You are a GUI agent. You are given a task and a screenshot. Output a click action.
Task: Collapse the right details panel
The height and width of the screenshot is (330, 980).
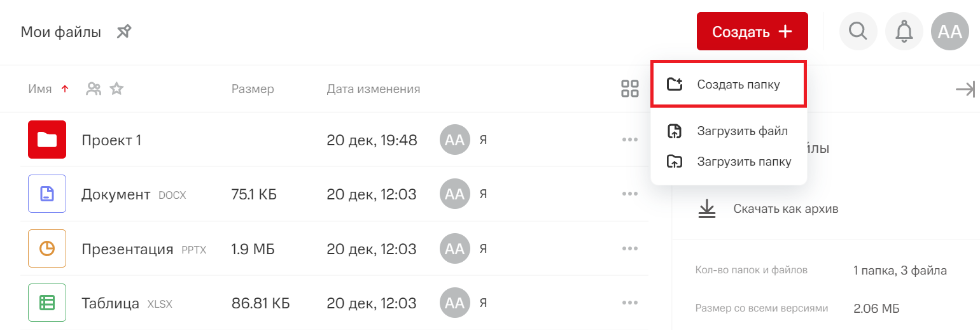pos(965,90)
